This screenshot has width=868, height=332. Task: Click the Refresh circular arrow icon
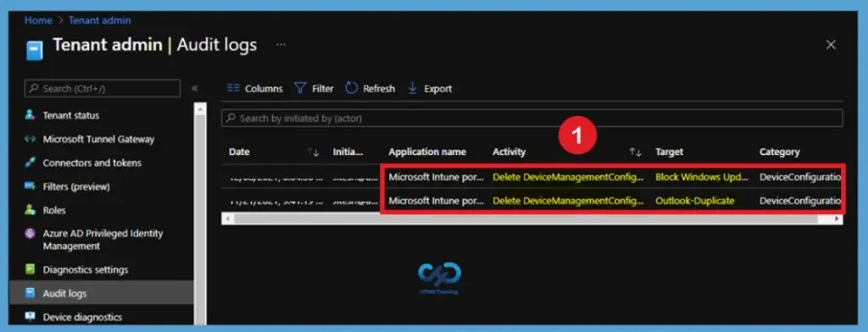click(x=352, y=88)
